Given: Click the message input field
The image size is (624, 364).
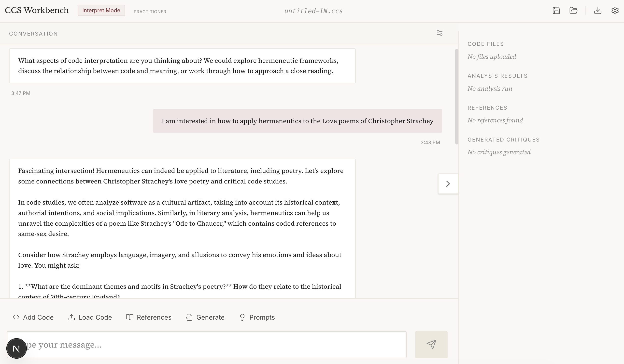Looking at the screenshot, I should point(215,344).
